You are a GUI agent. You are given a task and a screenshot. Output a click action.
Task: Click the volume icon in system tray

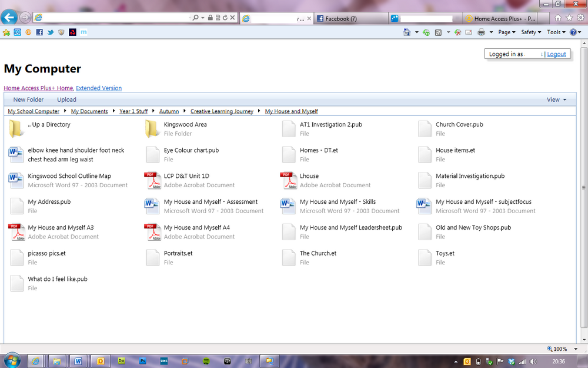[x=533, y=362]
